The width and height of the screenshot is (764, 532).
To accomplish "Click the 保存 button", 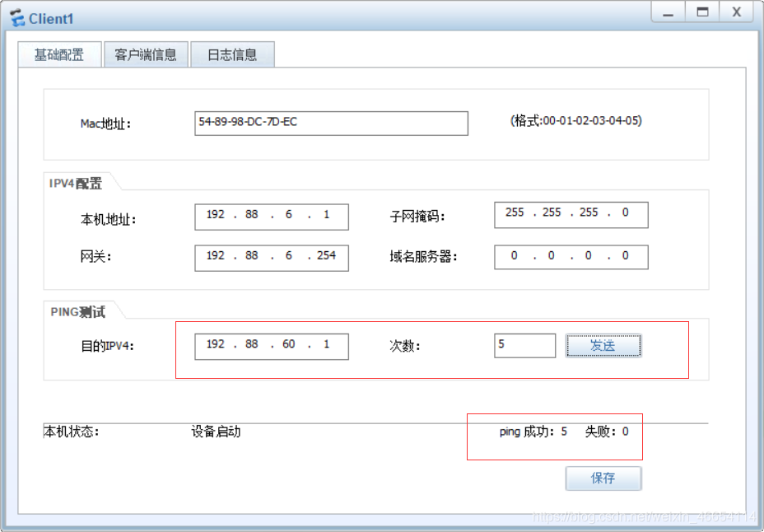I will click(603, 478).
